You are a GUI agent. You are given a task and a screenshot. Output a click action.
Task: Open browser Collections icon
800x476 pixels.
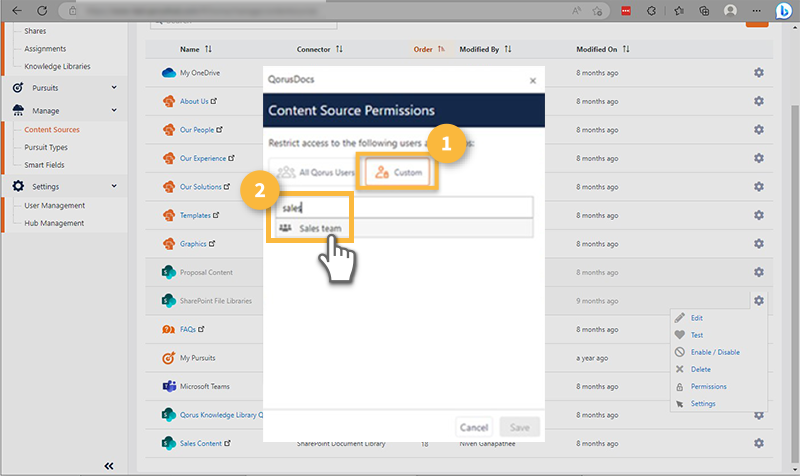pyautogui.click(x=704, y=10)
